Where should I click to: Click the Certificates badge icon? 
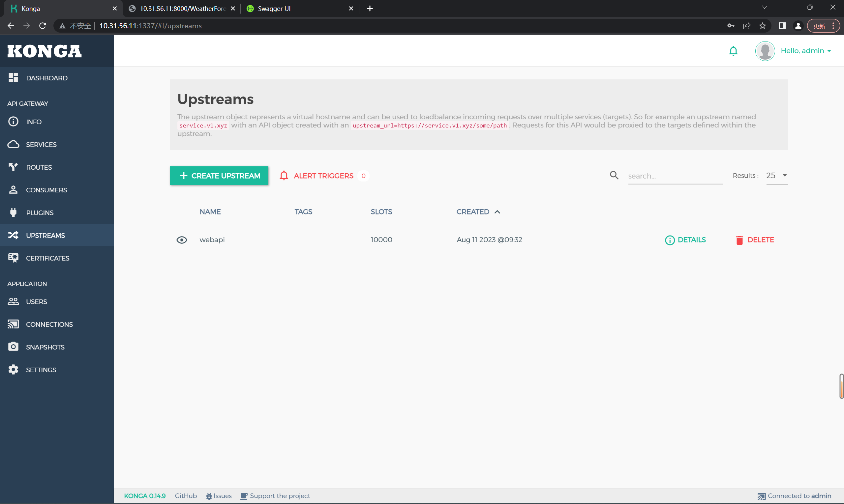point(13,258)
